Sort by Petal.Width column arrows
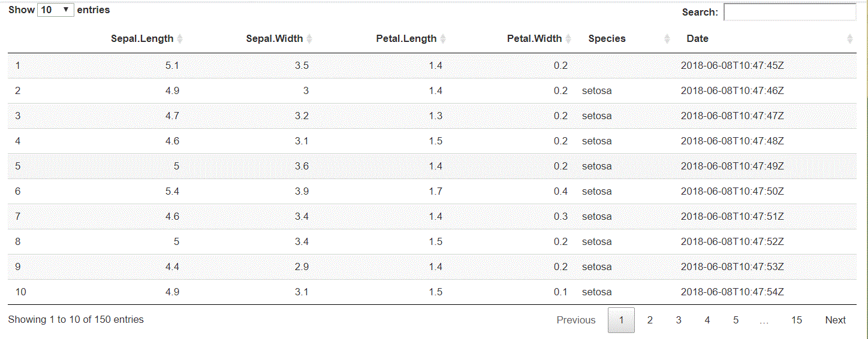The image size is (868, 339). [568, 39]
